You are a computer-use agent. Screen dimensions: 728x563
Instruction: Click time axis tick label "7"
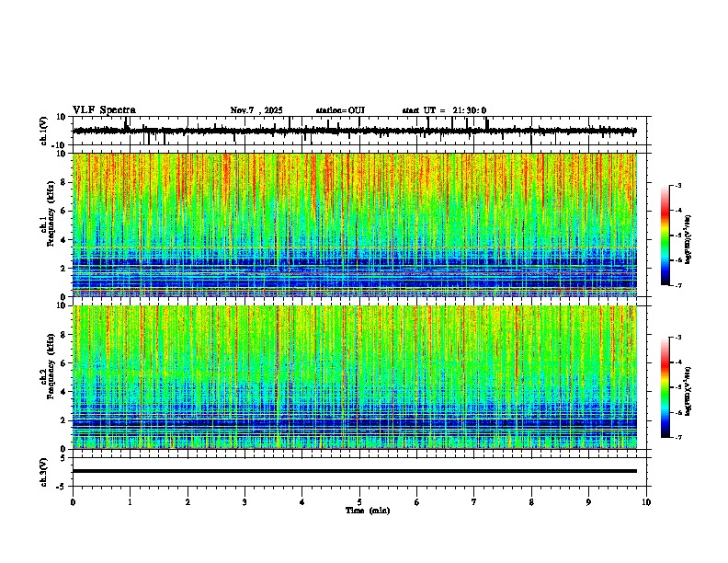tap(474, 502)
